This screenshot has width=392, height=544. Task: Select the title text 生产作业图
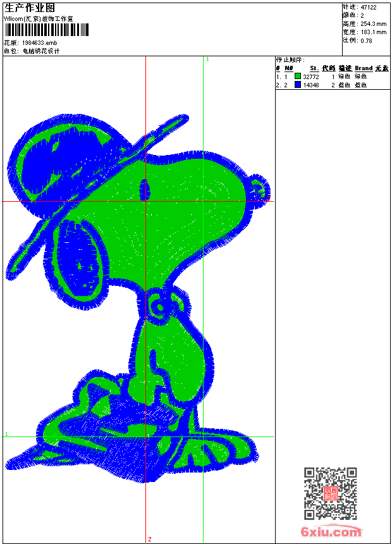tap(30, 8)
